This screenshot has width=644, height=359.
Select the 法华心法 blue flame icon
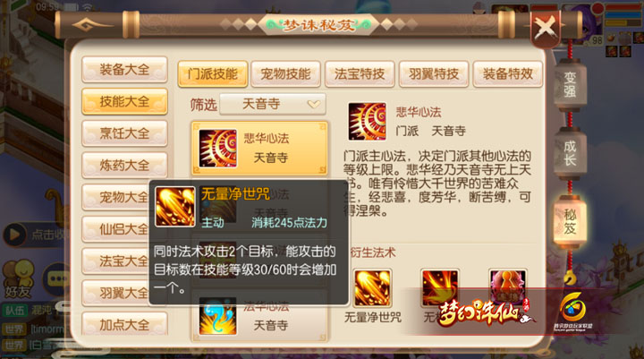click(x=217, y=316)
